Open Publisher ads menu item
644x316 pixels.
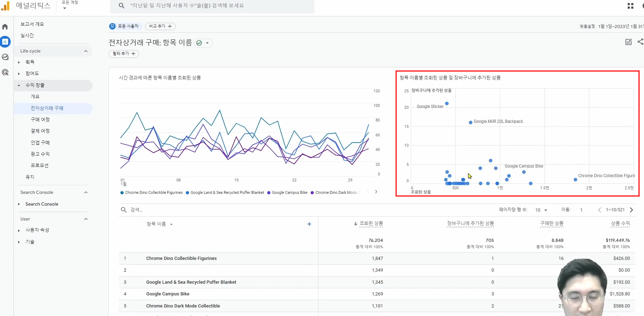click(40, 154)
